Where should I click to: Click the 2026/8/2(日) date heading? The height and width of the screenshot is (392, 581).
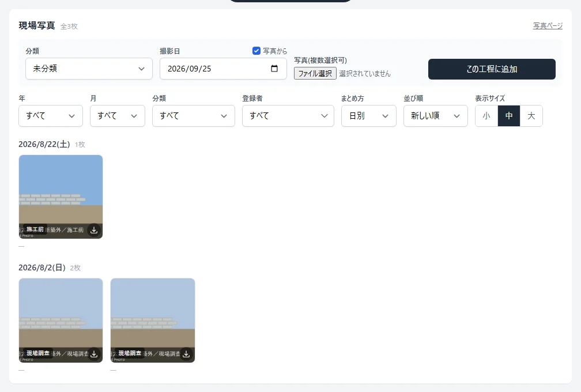42,267
